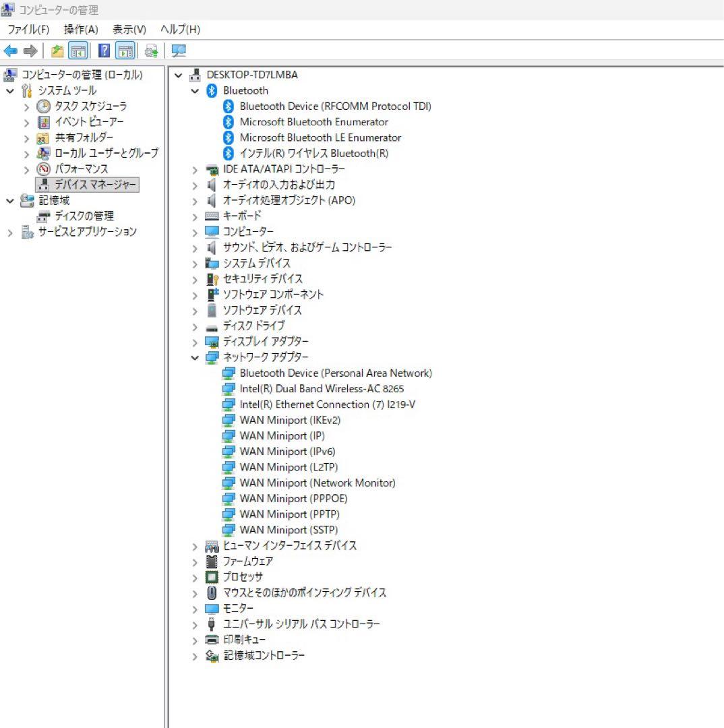Select ローカル ユーザーとグループ in the tree
This screenshot has height=728, width=724.
coord(107,153)
